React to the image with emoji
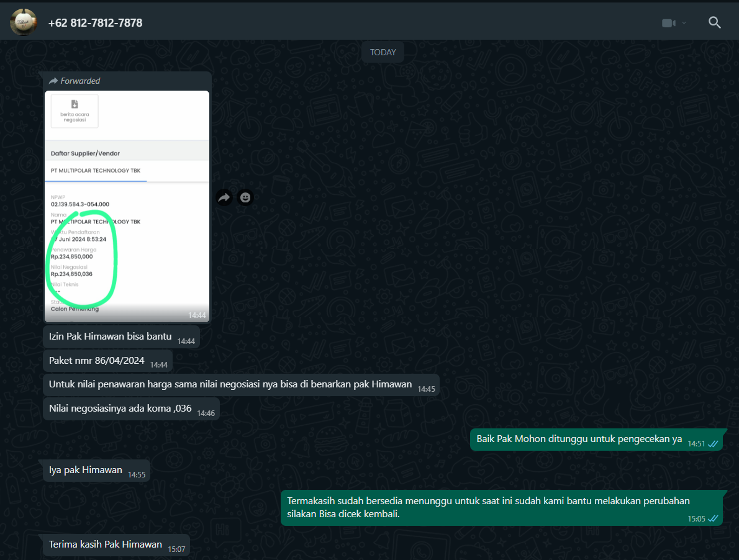The height and width of the screenshot is (560, 739). [x=245, y=197]
